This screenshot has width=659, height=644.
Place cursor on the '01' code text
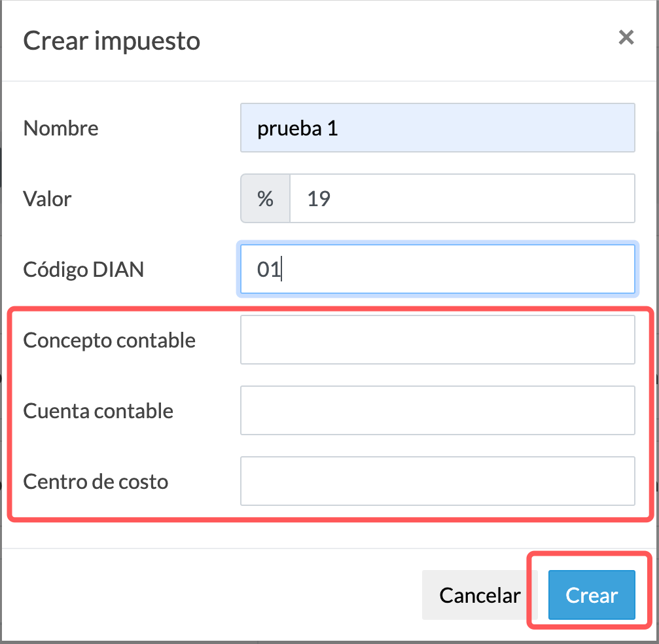click(269, 270)
